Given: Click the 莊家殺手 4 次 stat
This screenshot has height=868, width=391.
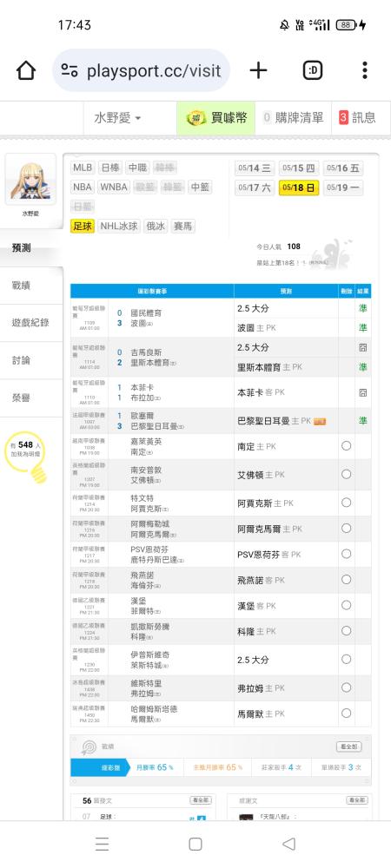Looking at the screenshot, I should 282,768.
